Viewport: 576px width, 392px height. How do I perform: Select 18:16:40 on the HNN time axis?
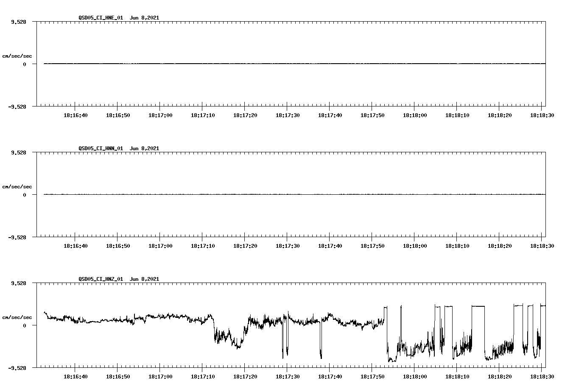75,246
